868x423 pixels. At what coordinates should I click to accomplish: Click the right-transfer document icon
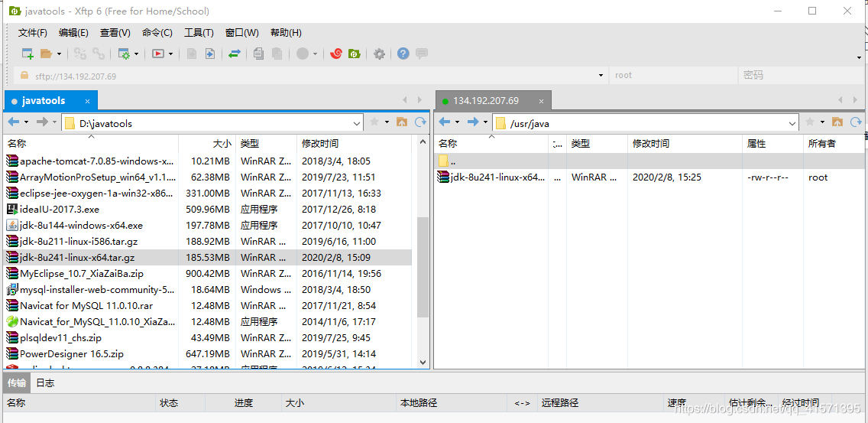coord(210,54)
